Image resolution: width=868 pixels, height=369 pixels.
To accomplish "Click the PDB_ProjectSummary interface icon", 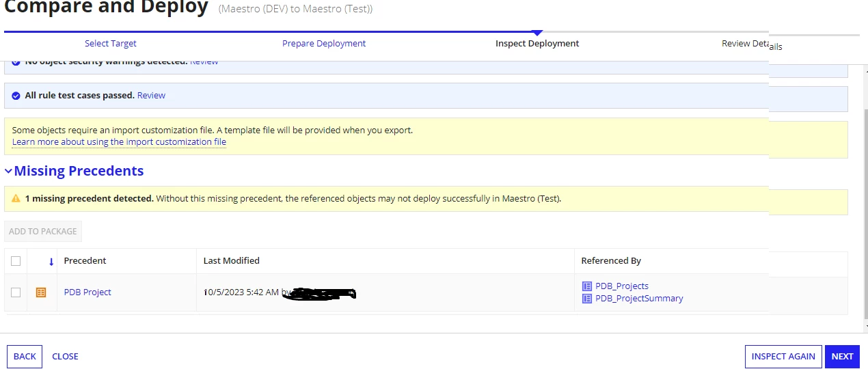I will (x=587, y=299).
